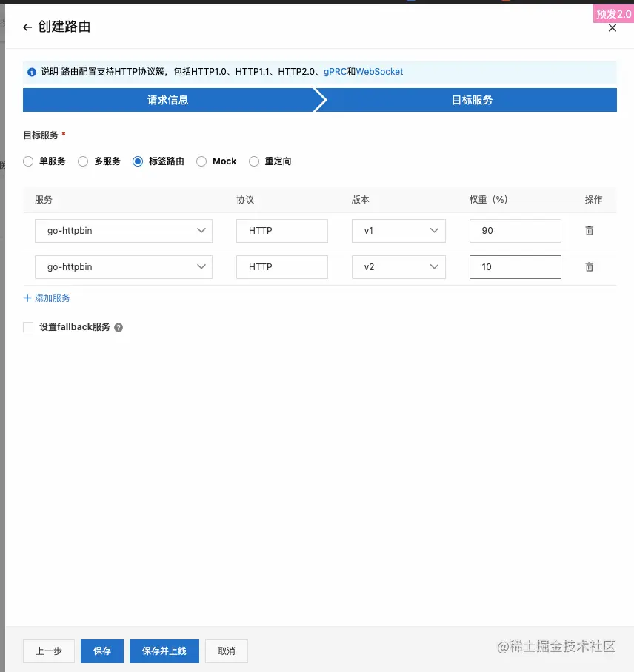The image size is (634, 672).
Task: Choose the Mock radio option
Action: (x=201, y=161)
